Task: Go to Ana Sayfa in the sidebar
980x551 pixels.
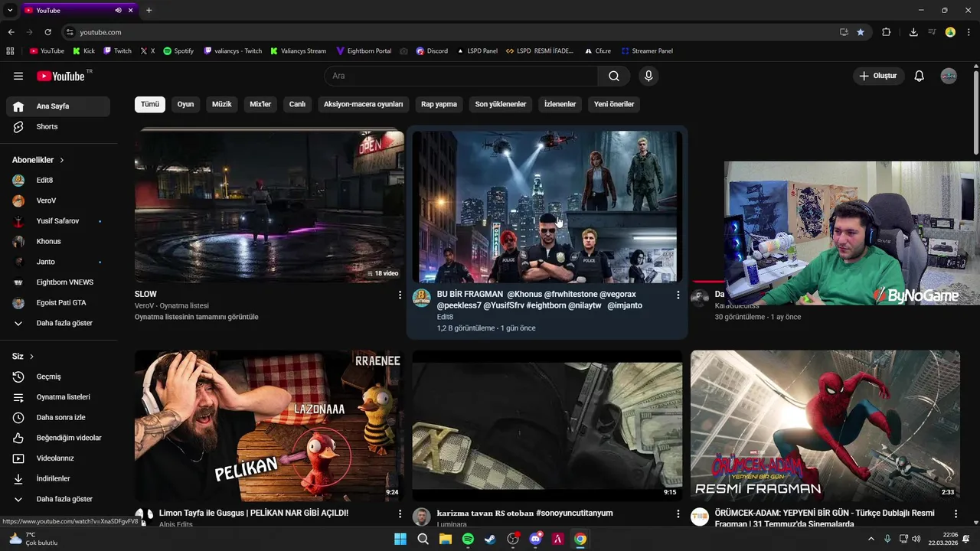Action: pos(58,106)
